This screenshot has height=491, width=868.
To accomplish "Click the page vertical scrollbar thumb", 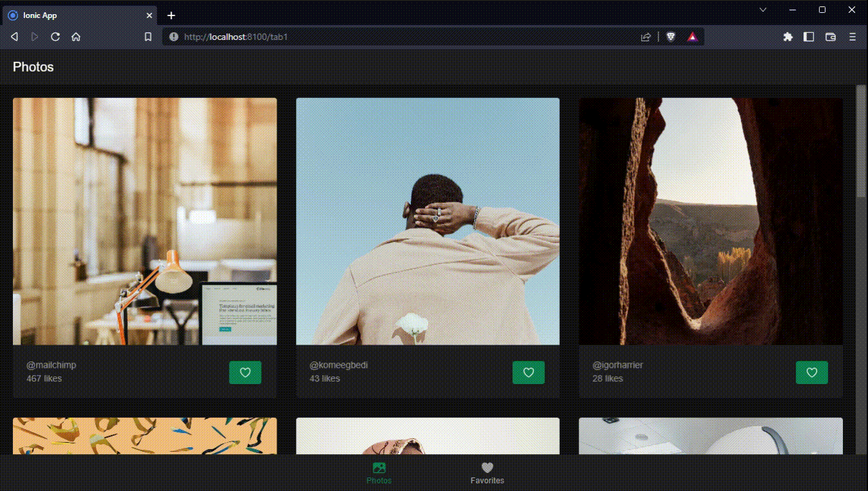I will pos(861,141).
